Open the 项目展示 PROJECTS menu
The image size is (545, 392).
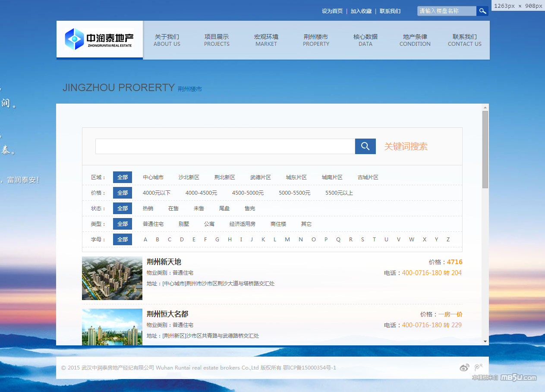tap(217, 40)
